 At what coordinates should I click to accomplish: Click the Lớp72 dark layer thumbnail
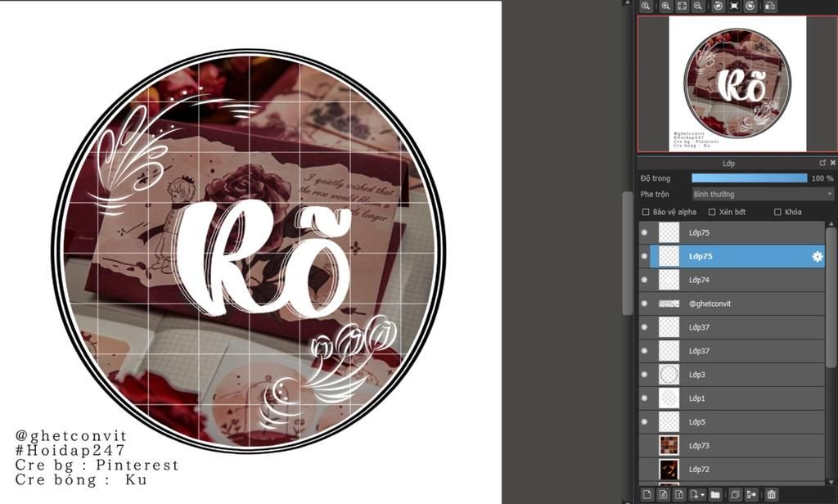coord(669,469)
